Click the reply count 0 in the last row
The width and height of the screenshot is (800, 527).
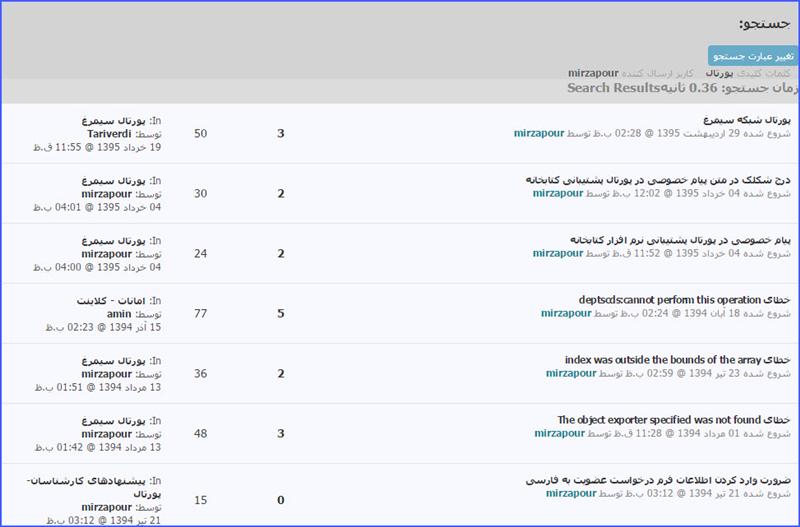pyautogui.click(x=280, y=500)
